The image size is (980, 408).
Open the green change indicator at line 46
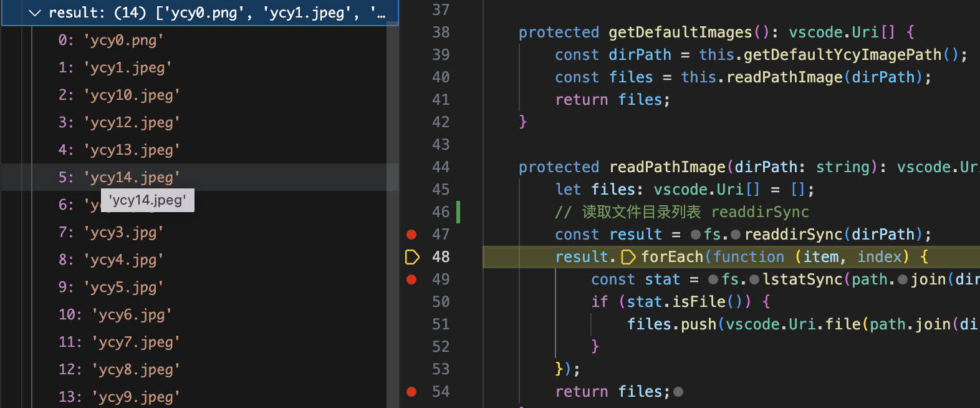point(458,212)
